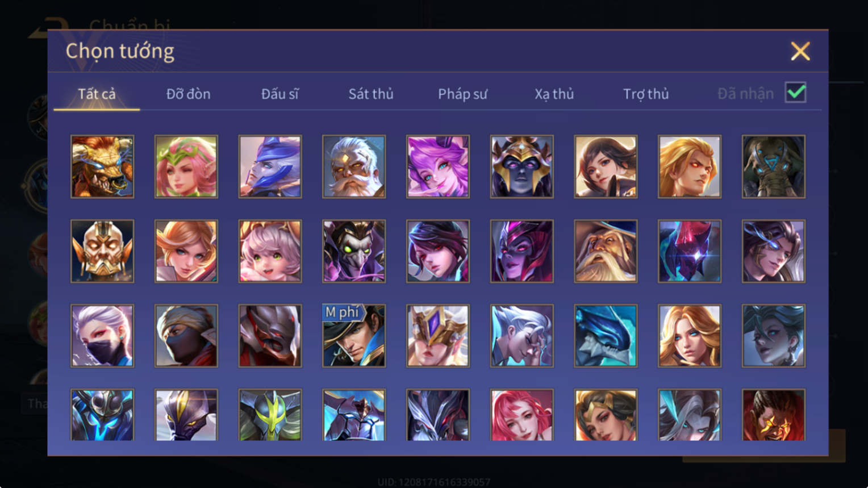Open the Đấu sĩ tab

[279, 94]
